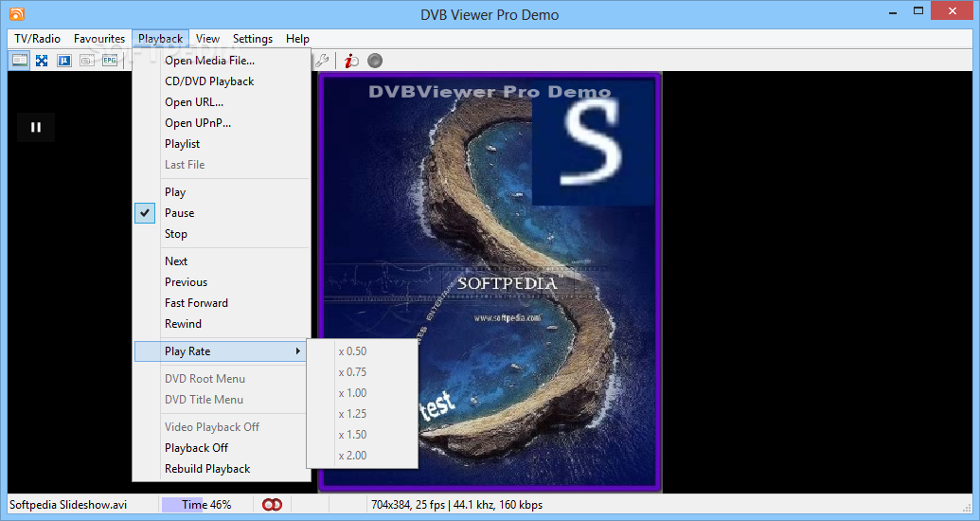Click Video Playback Off entry
The height and width of the screenshot is (521, 980).
tap(222, 427)
